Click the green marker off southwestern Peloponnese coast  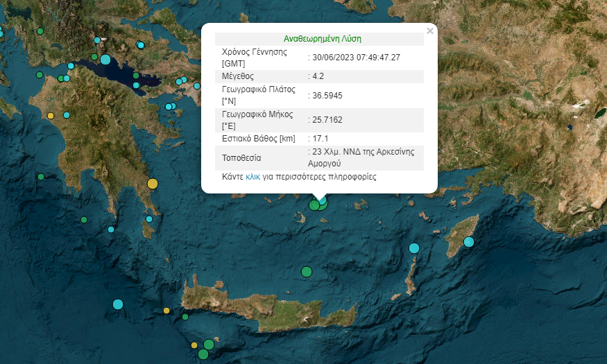[41, 177]
